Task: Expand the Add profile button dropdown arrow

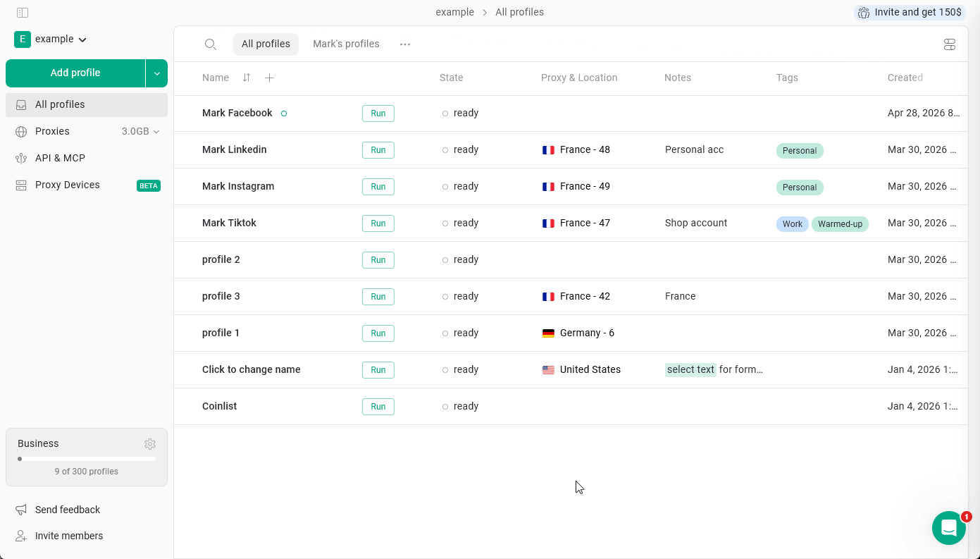Action: (x=156, y=73)
